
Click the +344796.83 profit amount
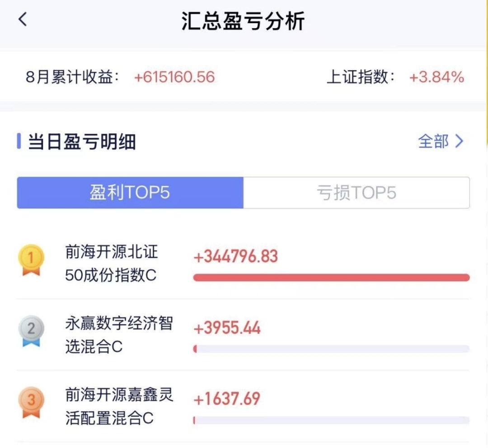tap(235, 257)
